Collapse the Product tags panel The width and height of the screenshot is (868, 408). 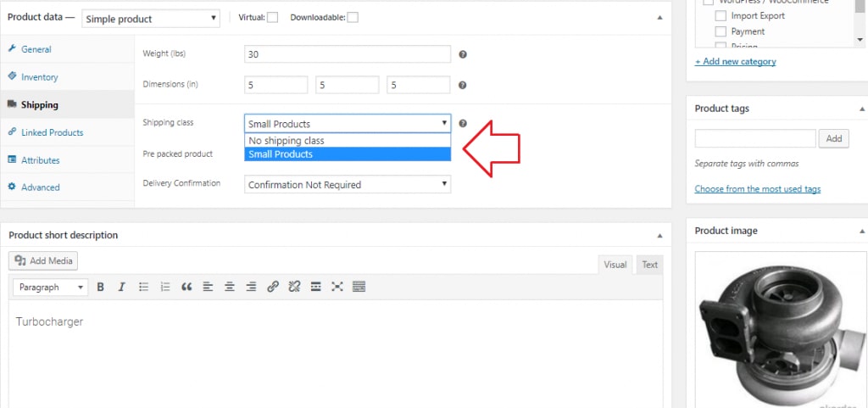point(862,109)
